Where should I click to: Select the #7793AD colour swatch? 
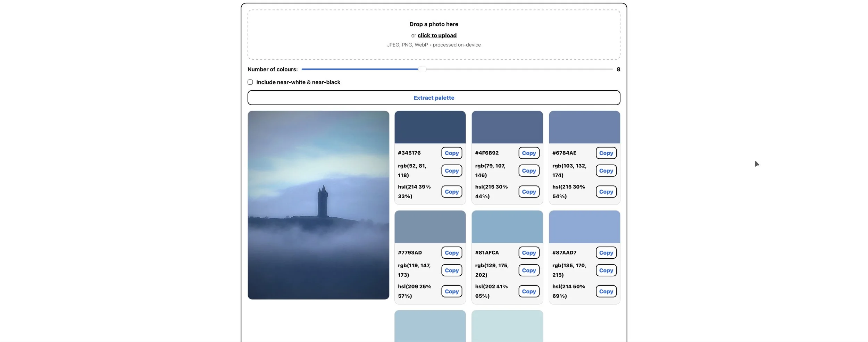click(x=430, y=227)
